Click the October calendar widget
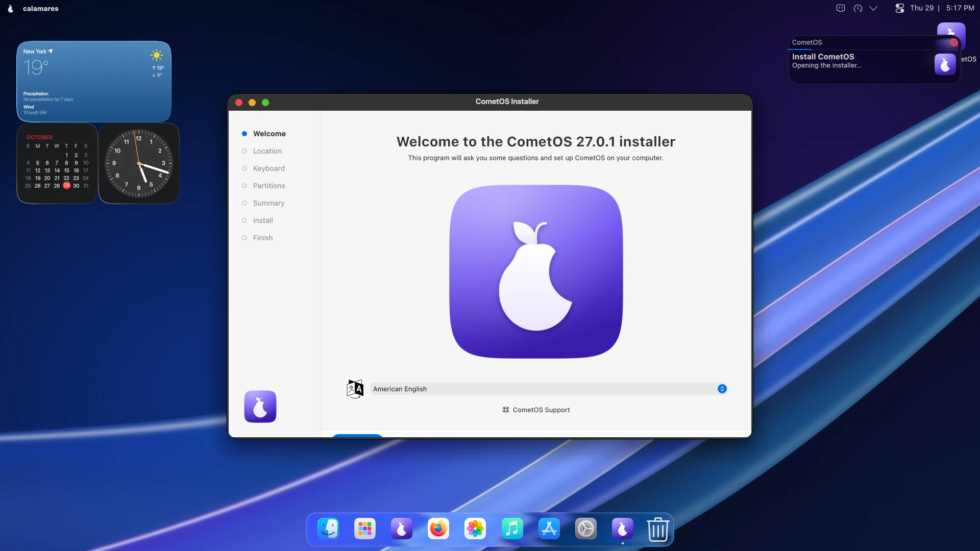 click(57, 163)
